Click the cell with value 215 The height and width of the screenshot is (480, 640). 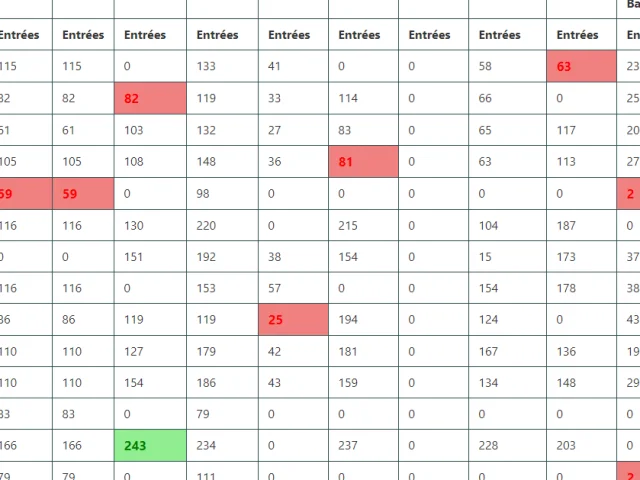(x=363, y=226)
